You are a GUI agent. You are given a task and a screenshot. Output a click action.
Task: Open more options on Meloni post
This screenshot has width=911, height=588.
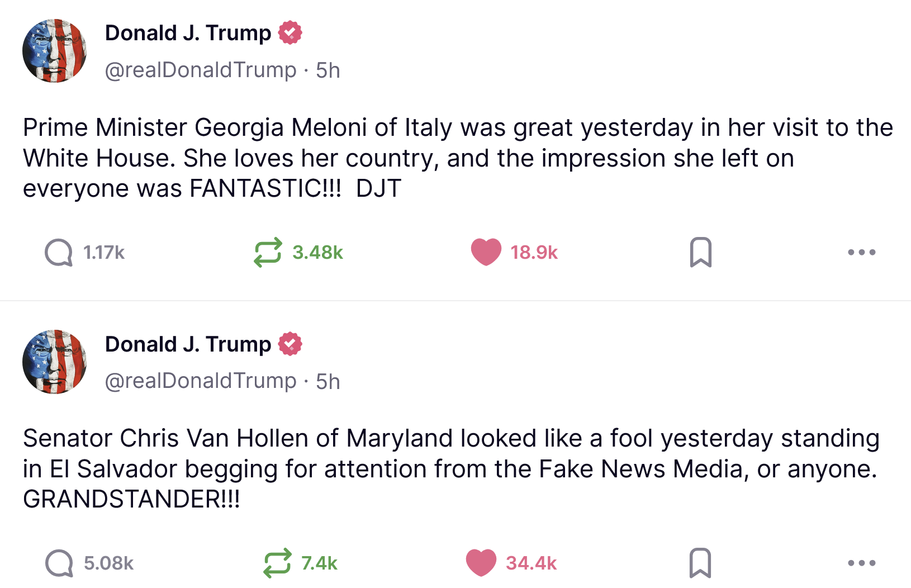pyautogui.click(x=861, y=253)
